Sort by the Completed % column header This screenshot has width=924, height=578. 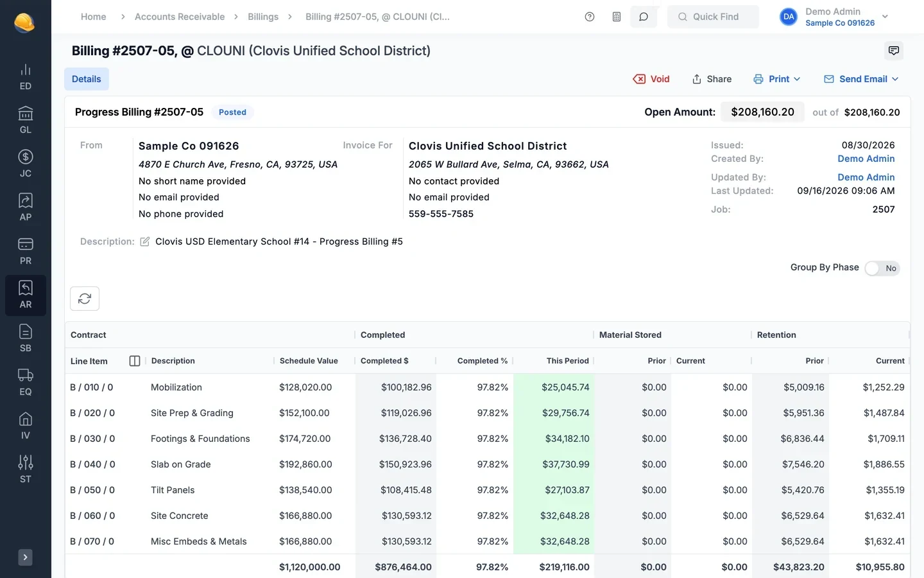tap(483, 361)
